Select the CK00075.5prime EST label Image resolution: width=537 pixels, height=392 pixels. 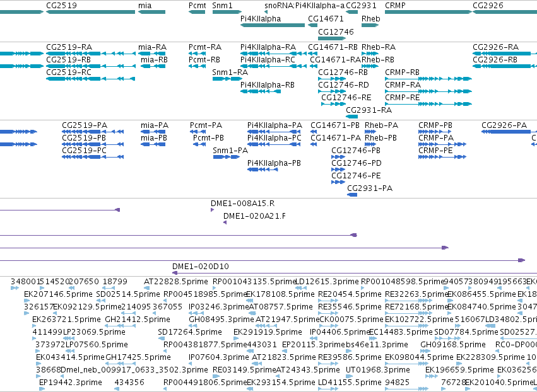pos(351,320)
